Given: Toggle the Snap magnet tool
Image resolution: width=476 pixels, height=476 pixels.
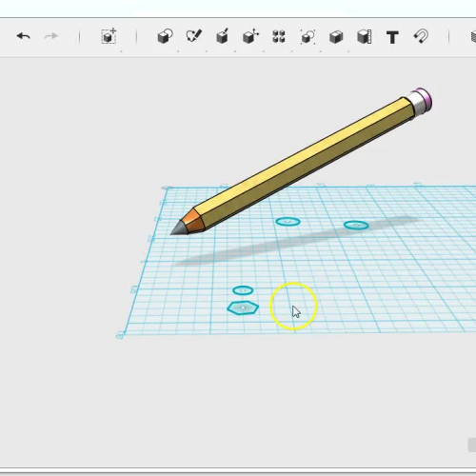Looking at the screenshot, I should (421, 36).
